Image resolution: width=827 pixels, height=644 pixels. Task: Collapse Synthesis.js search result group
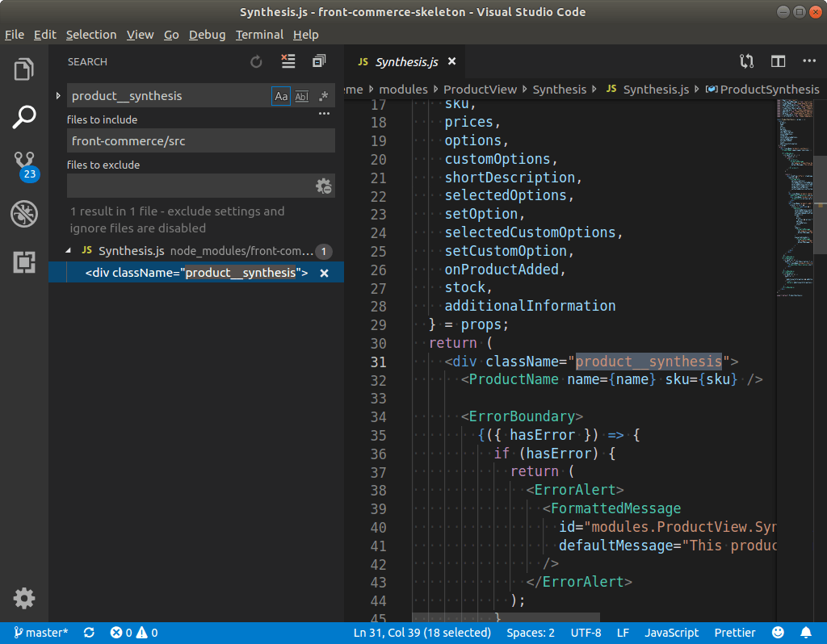click(69, 251)
